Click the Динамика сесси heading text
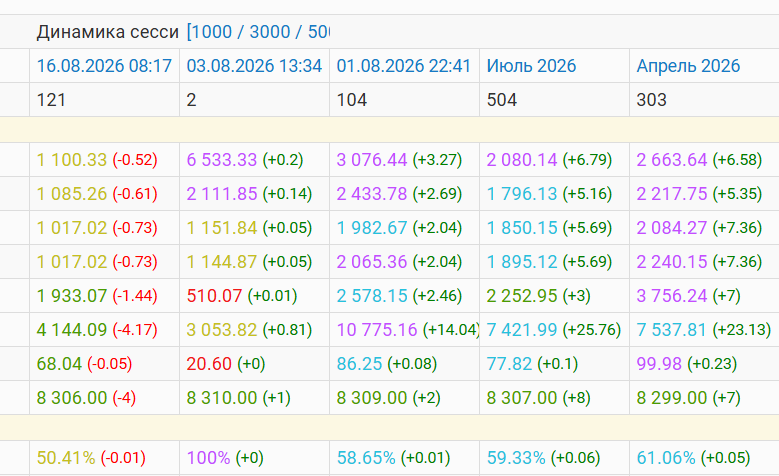779x476 pixels. coord(108,32)
